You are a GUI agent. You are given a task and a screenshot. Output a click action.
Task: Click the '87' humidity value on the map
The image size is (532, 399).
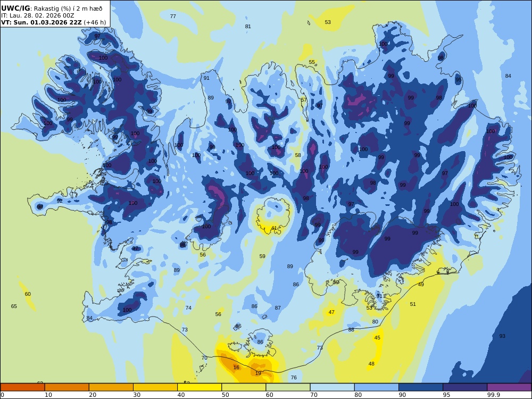278,307
